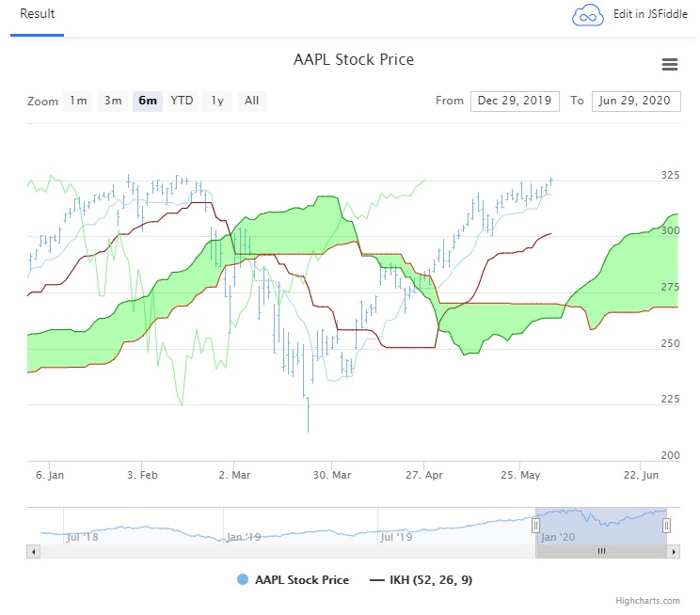Click the navigator right range handle
The height and width of the screenshot is (615, 700).
pos(666,526)
